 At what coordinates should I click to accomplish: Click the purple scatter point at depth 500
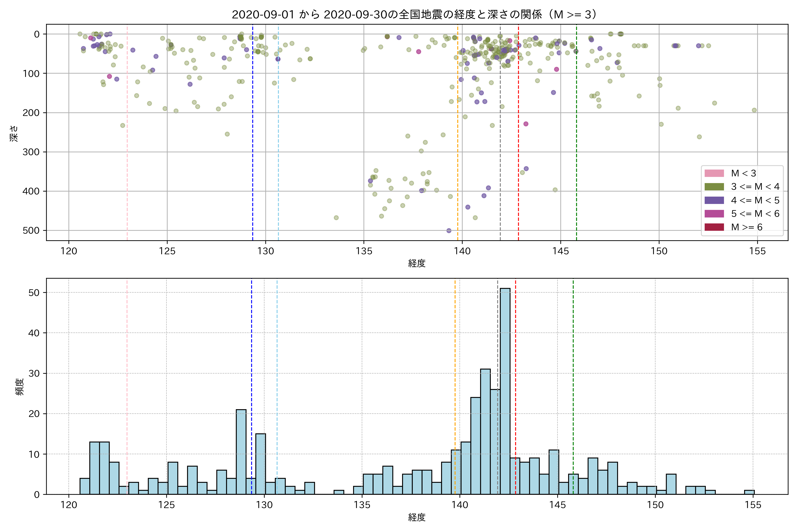[x=449, y=231]
